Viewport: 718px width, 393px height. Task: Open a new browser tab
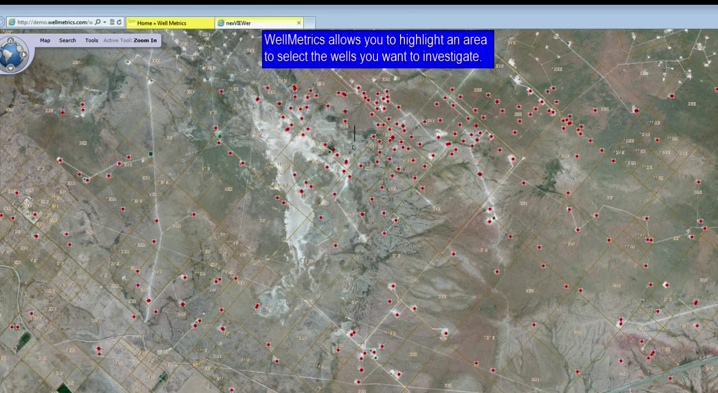[310, 23]
